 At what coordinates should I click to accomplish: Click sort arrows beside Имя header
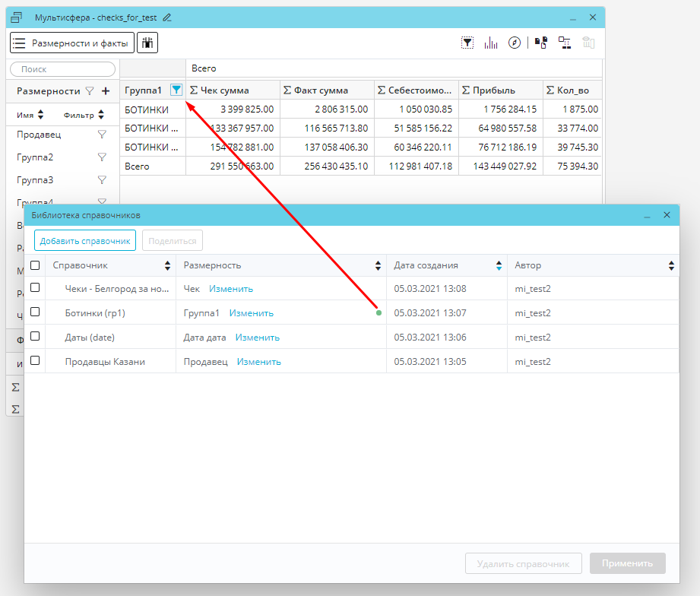[x=41, y=116]
